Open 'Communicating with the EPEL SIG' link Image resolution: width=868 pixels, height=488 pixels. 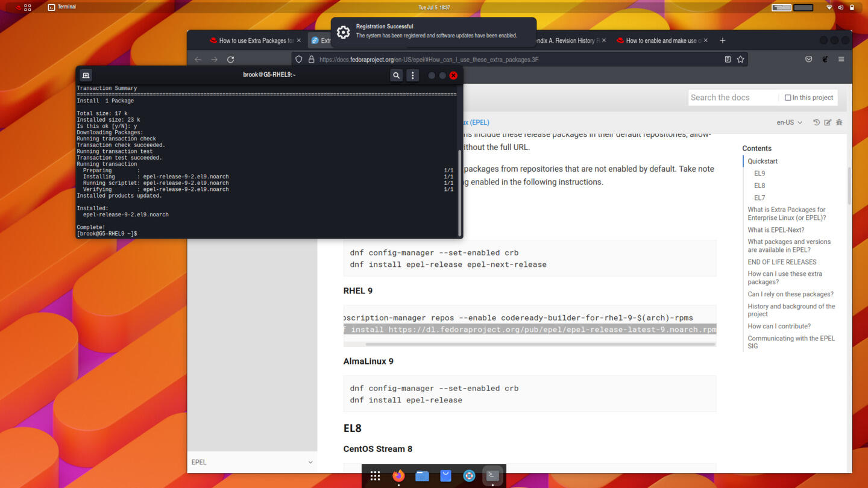pos(791,342)
